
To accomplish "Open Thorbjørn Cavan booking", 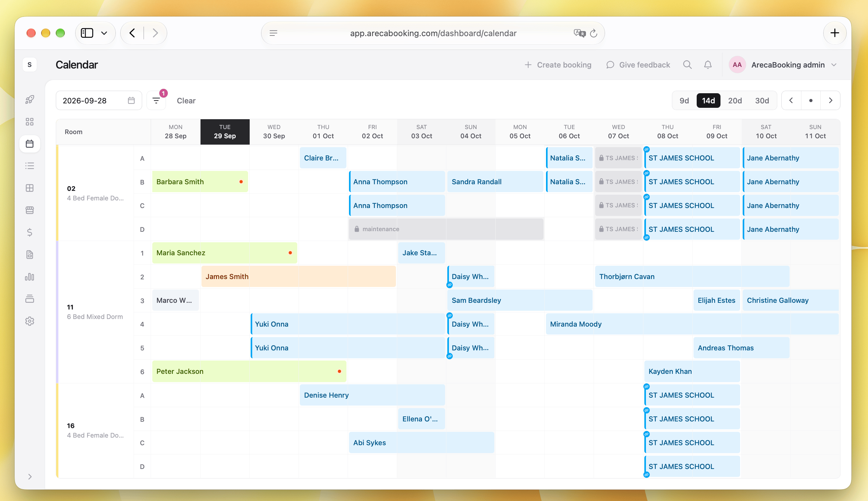I will [x=692, y=276].
